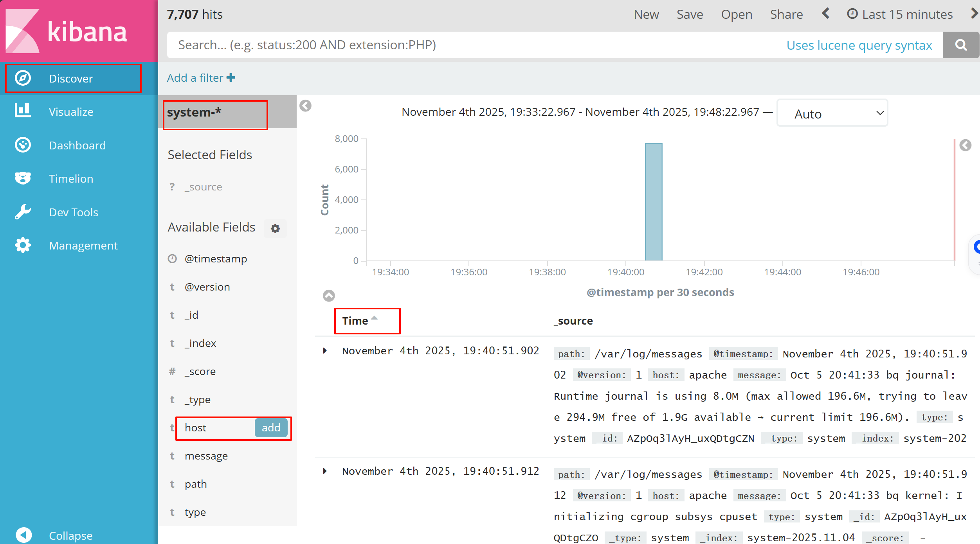Move time range forward with right chevron

click(974, 14)
